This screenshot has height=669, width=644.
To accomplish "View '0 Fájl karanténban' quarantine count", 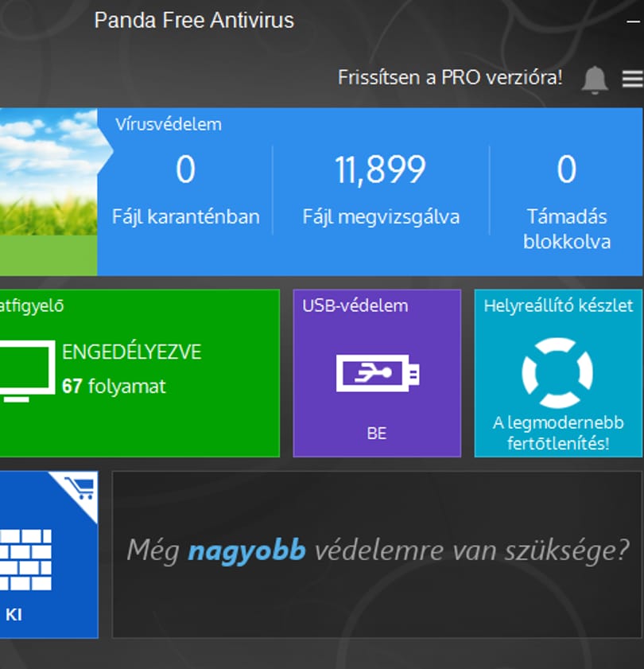I will (186, 190).
